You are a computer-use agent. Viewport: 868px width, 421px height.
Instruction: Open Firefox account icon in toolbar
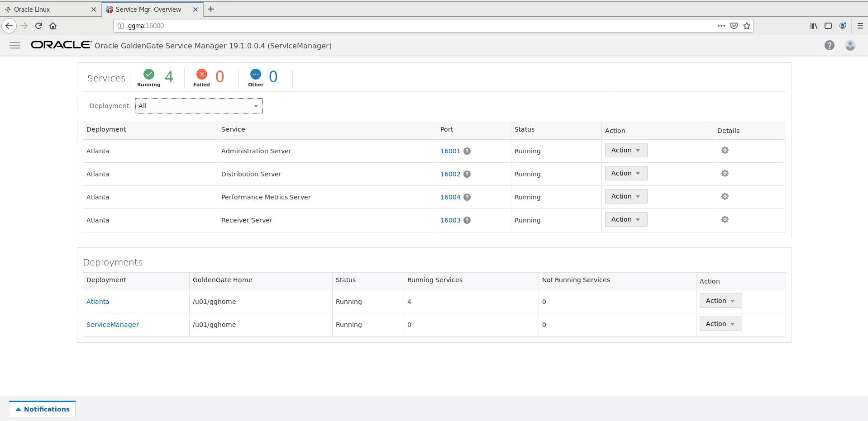tap(843, 26)
